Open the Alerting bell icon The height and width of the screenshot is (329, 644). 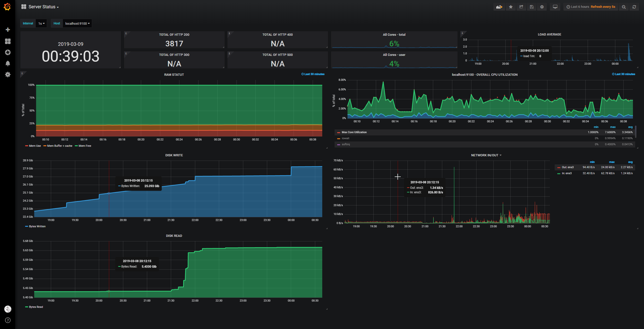pos(8,63)
